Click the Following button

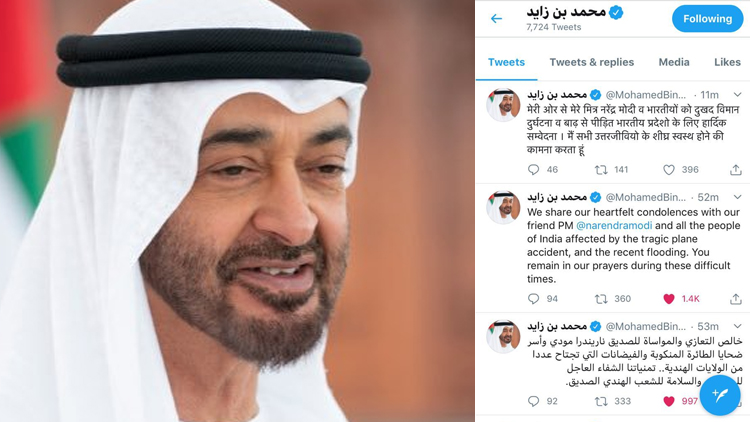tap(707, 19)
